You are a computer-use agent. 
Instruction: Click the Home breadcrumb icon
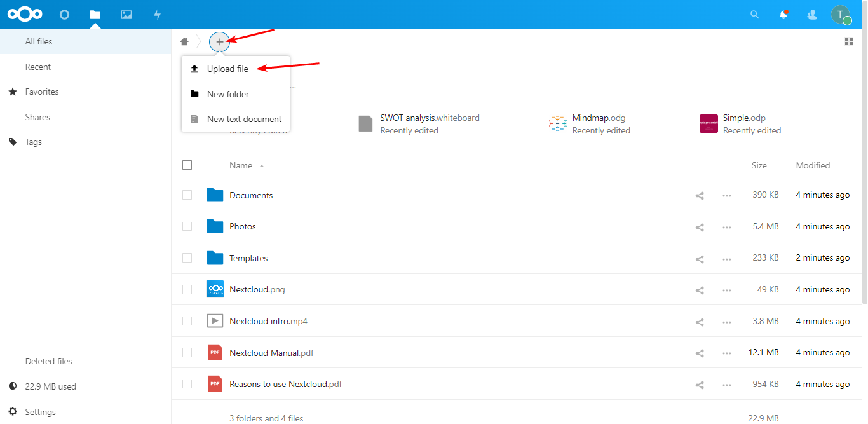184,41
